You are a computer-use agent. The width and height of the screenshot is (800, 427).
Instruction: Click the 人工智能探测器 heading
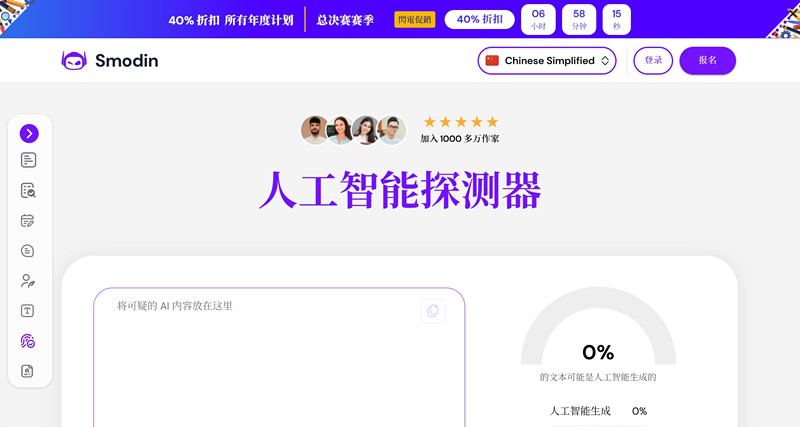pos(400,190)
